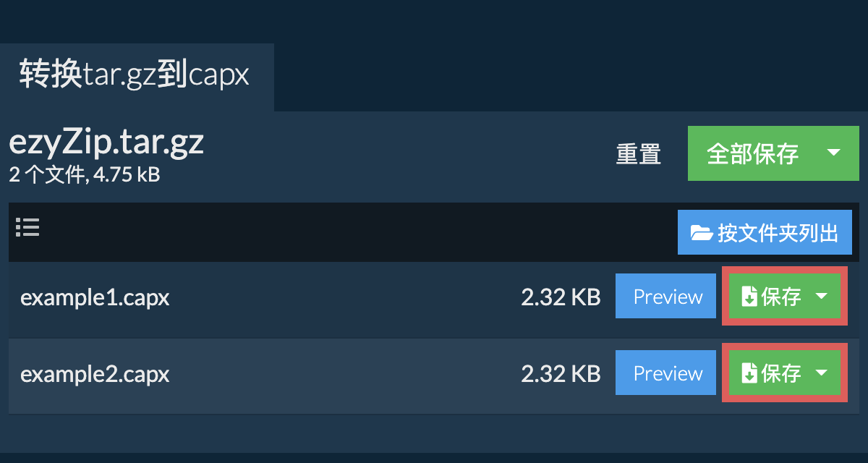Click download icon on example2.capx save button
868x463 pixels.
[749, 373]
